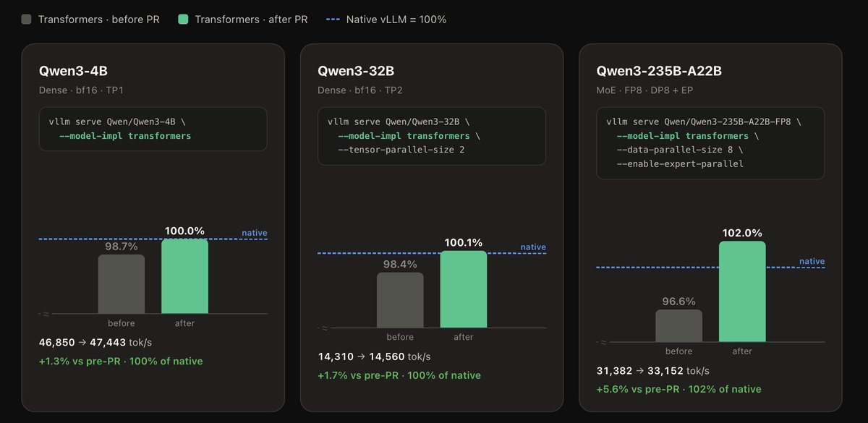Click the green 100.1% after bar

pos(464,289)
